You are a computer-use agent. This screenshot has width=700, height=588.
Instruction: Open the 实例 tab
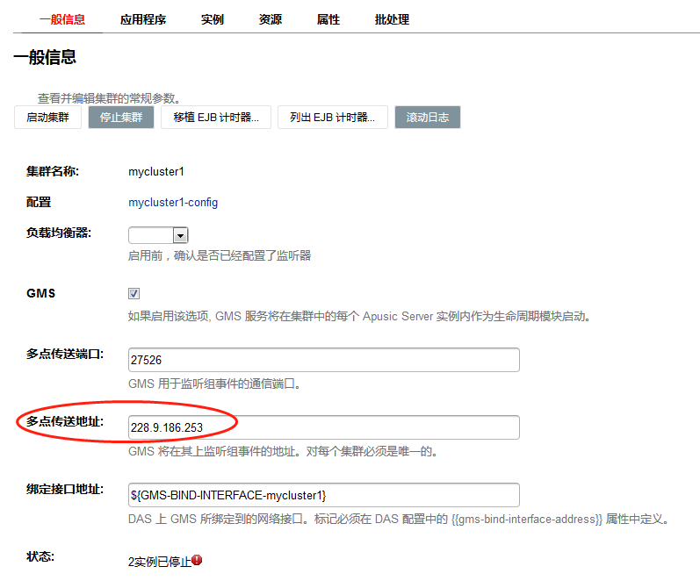pos(212,19)
